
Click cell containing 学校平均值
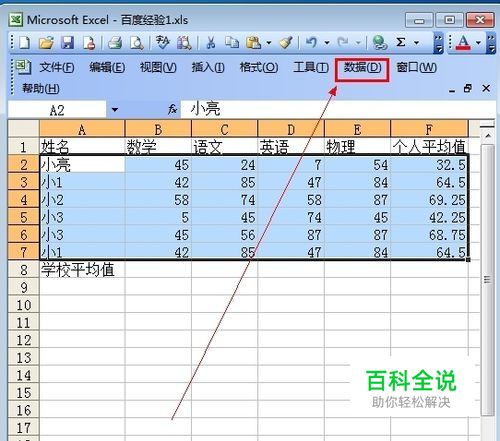(x=82, y=270)
